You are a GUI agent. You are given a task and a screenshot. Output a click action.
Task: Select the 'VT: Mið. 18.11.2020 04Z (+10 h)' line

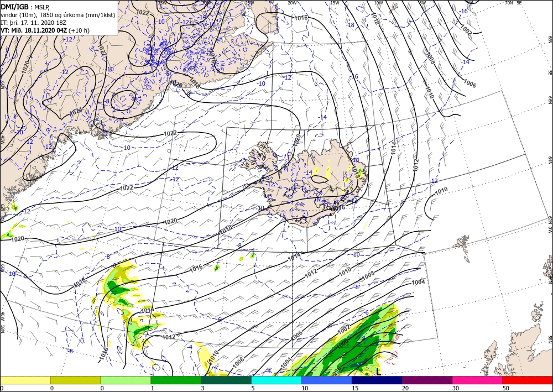[45, 30]
